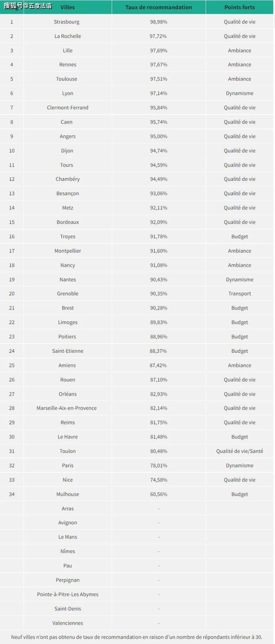The height and width of the screenshot is (644, 275).
Task: Click the Points forts column header
Action: pyautogui.click(x=239, y=7)
